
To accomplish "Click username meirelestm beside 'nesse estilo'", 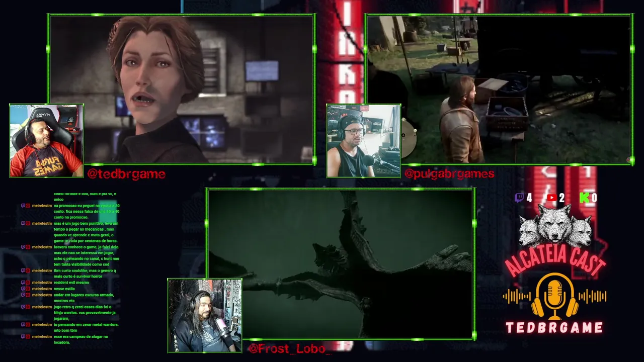I will pyautogui.click(x=42, y=289).
